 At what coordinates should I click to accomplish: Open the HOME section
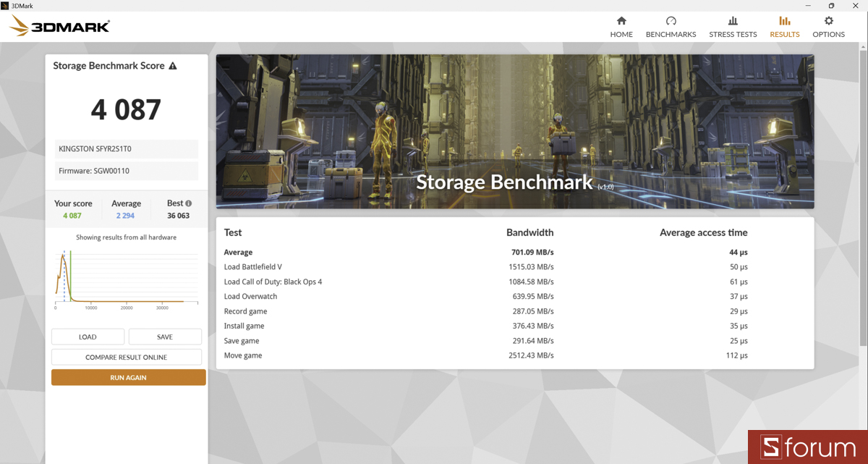click(x=621, y=27)
